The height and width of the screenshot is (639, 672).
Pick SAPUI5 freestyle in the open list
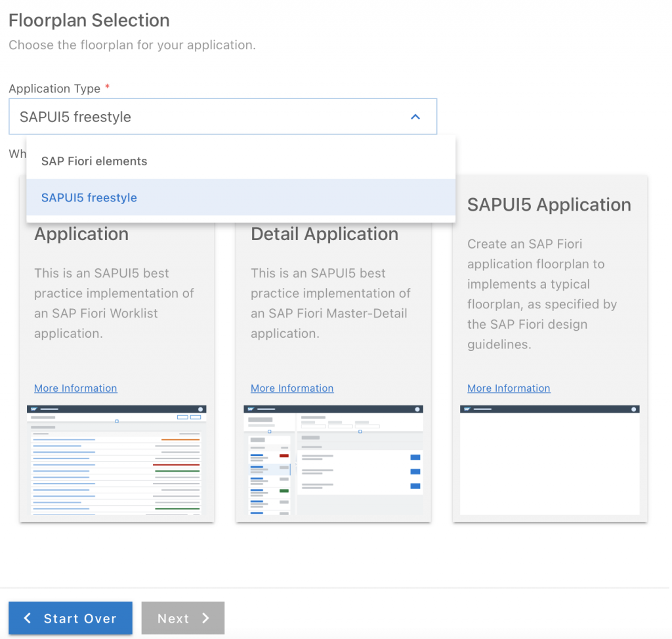[x=241, y=197]
